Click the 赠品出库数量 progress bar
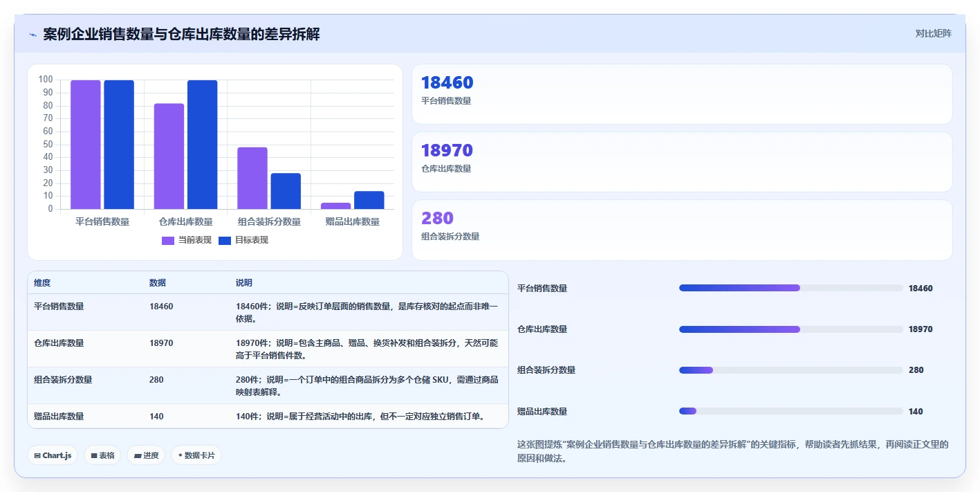Image resolution: width=980 pixels, height=492 pixels. pos(791,411)
